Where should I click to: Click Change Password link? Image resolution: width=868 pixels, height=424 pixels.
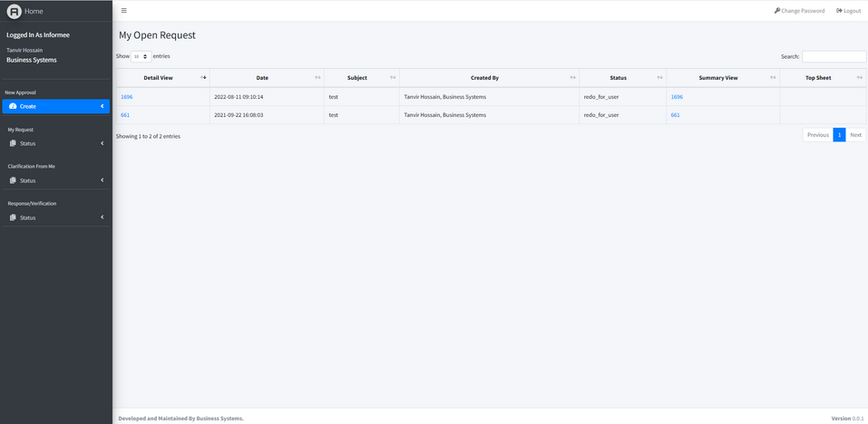[799, 11]
